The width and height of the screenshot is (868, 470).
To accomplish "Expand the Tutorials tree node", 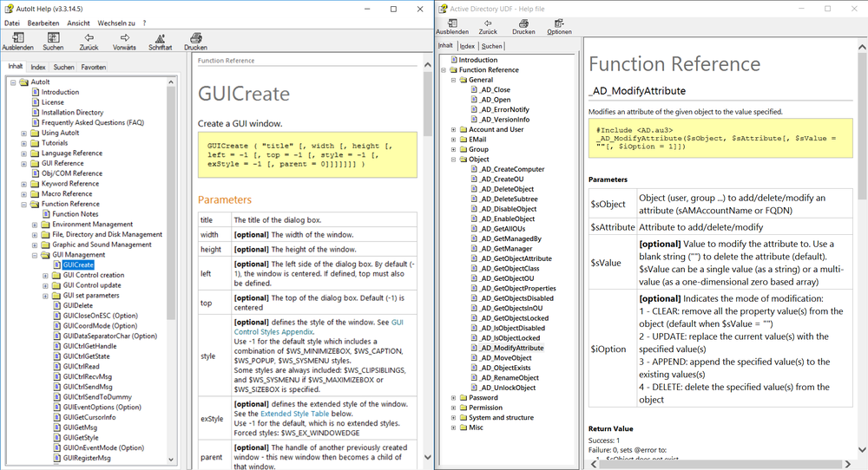I will pyautogui.click(x=23, y=143).
